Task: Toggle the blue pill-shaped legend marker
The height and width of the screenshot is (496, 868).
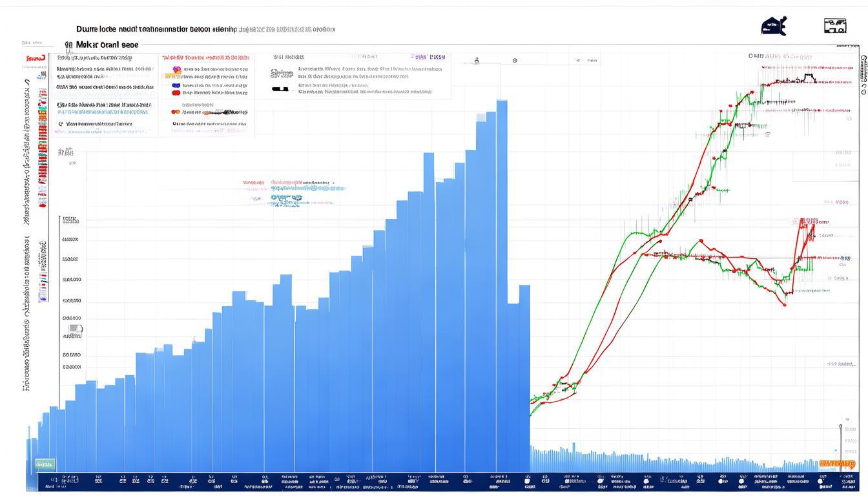Action: point(176,85)
